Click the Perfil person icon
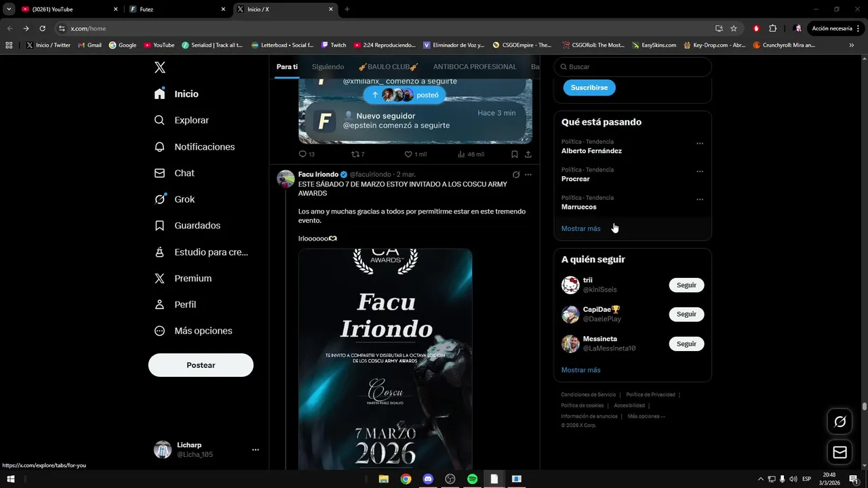This screenshot has width=868, height=488. tap(159, 304)
